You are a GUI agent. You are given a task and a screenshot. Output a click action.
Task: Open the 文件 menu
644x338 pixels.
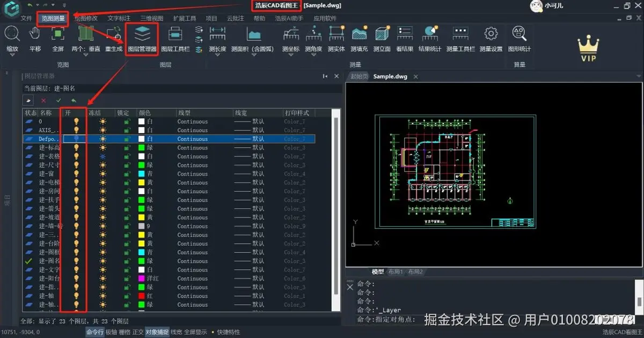(x=26, y=18)
